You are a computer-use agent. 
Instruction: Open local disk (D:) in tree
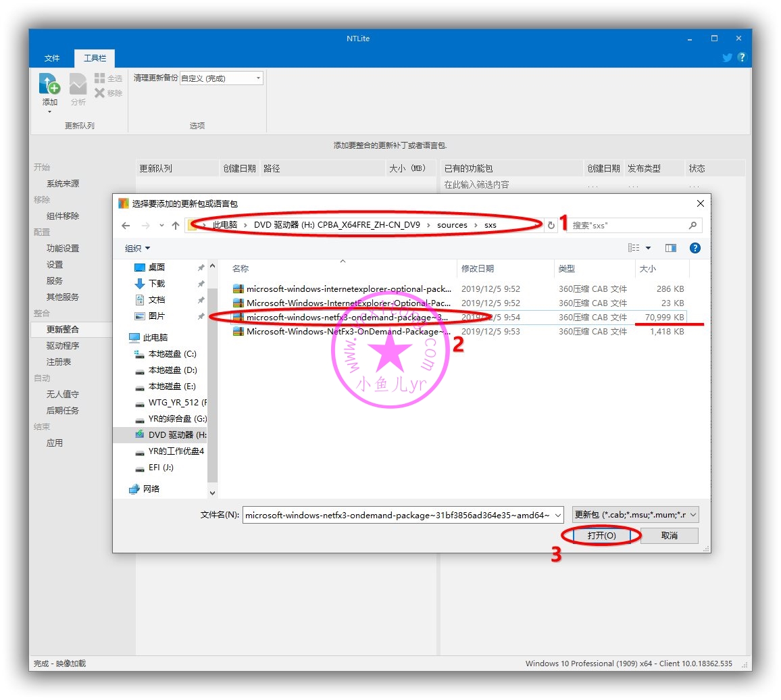(172, 370)
